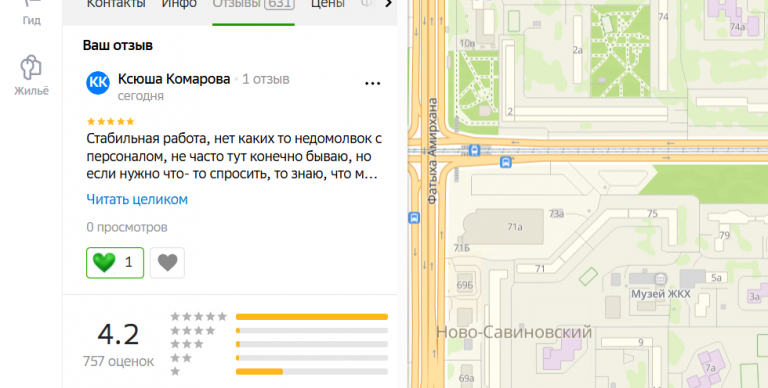Click the 1 отзыв count text

265,79
